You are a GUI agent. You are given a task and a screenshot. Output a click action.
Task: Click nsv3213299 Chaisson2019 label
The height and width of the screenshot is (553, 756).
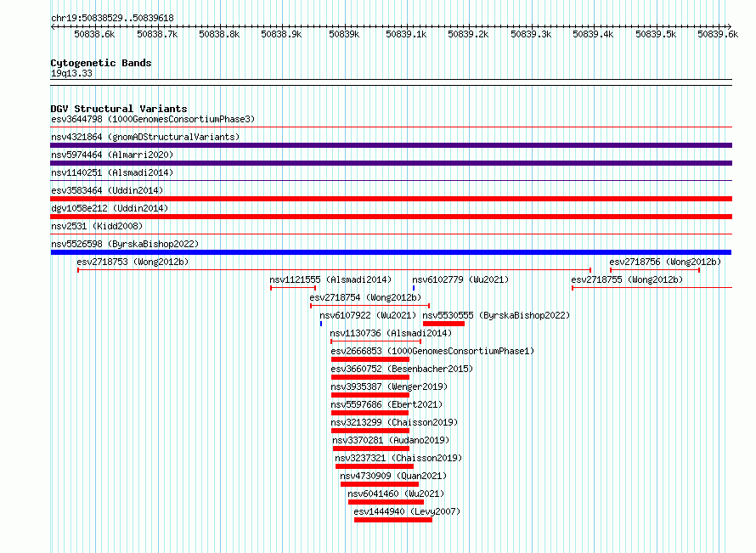pyautogui.click(x=394, y=422)
